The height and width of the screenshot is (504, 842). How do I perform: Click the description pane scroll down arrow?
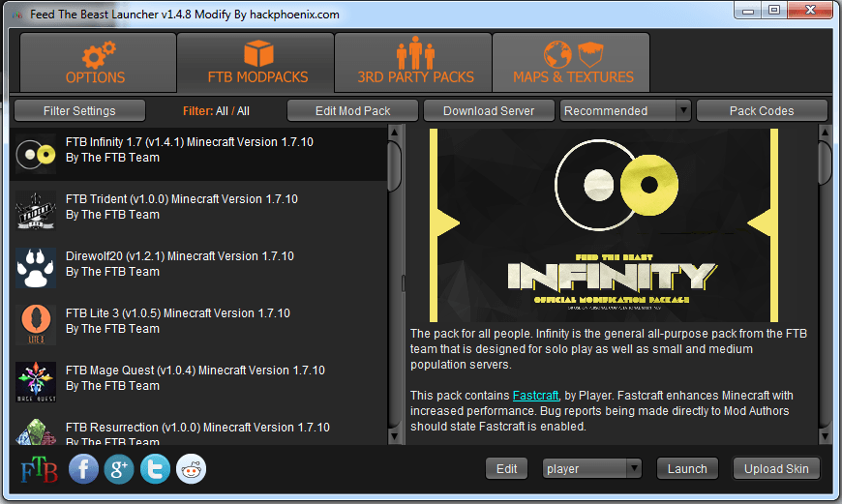tap(825, 436)
